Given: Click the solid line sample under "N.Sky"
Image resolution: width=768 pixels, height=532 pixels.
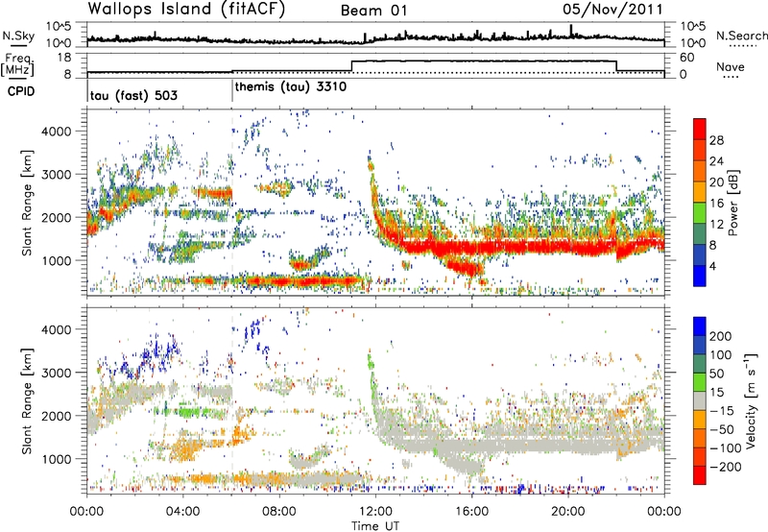Looking at the screenshot, I should [x=18, y=46].
